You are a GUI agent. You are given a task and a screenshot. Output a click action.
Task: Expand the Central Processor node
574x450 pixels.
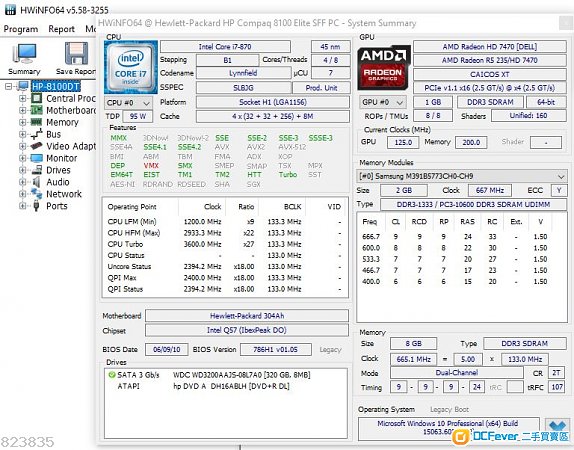coord(22,98)
